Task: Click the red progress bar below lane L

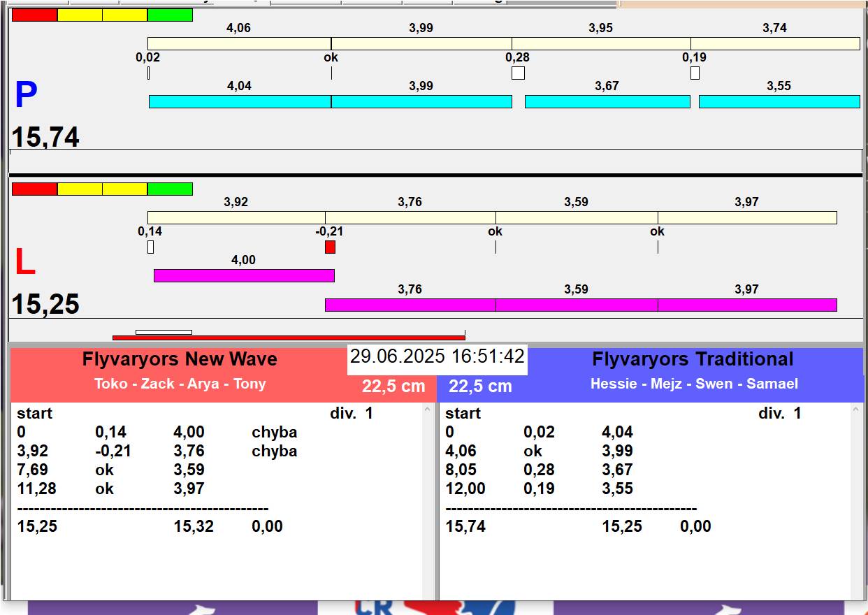Action: point(288,338)
